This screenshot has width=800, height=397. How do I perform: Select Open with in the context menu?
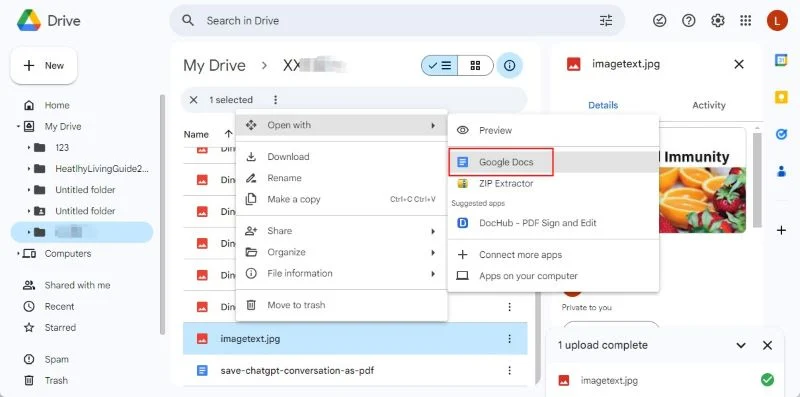(341, 125)
